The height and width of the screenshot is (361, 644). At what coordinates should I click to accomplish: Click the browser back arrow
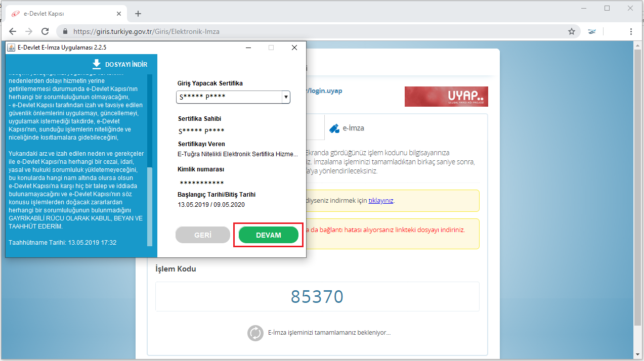click(x=13, y=31)
